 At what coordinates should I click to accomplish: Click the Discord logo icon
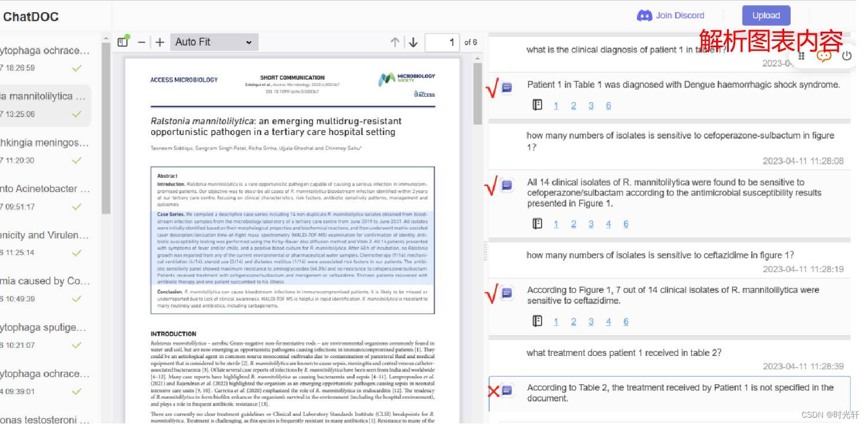644,16
